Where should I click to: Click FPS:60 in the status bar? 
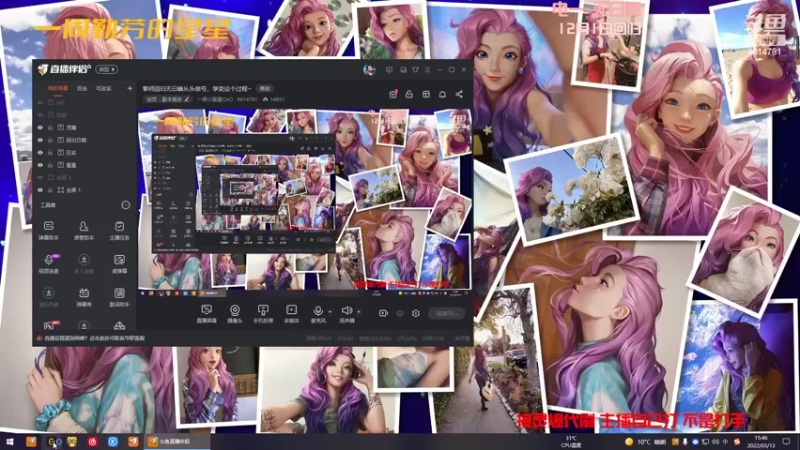point(345,338)
